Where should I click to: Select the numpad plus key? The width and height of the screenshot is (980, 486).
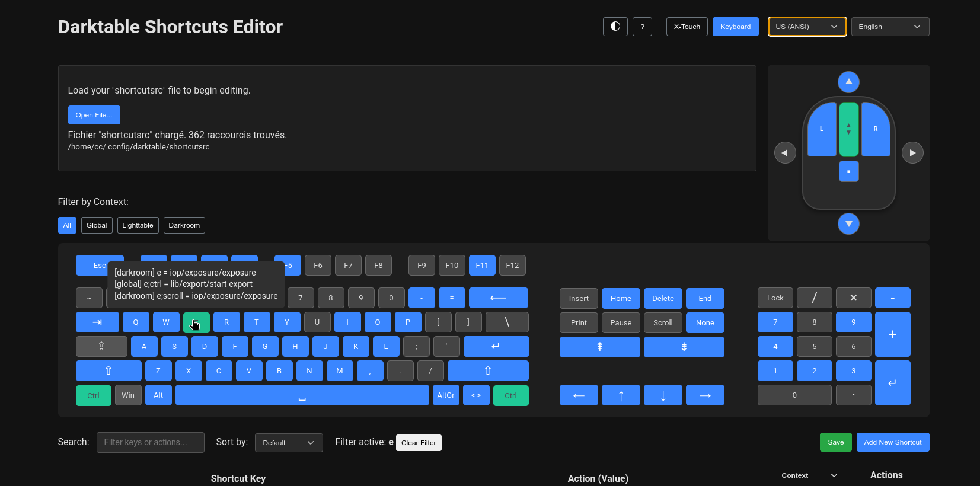pyautogui.click(x=892, y=334)
